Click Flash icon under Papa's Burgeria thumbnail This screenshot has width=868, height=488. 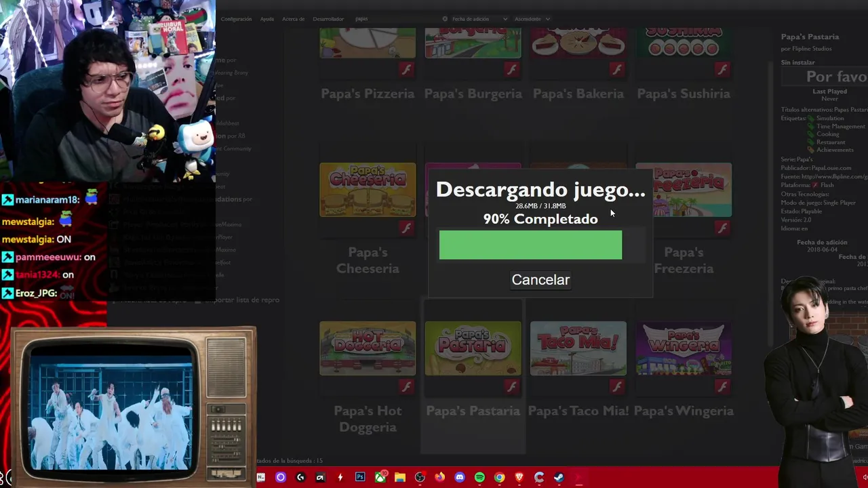[x=512, y=69]
